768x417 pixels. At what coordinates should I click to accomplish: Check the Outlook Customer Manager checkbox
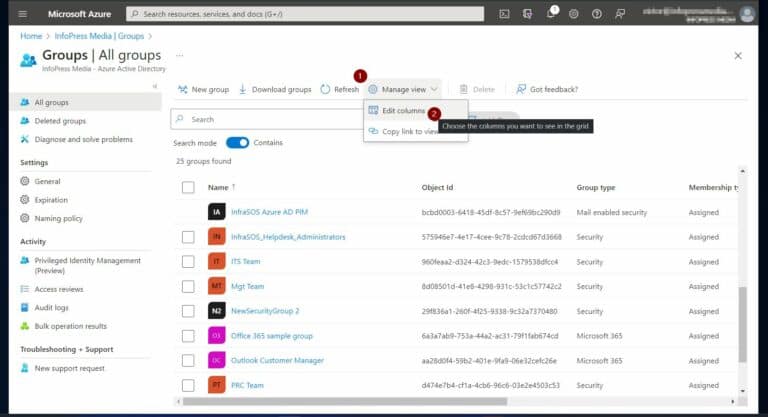(188, 361)
